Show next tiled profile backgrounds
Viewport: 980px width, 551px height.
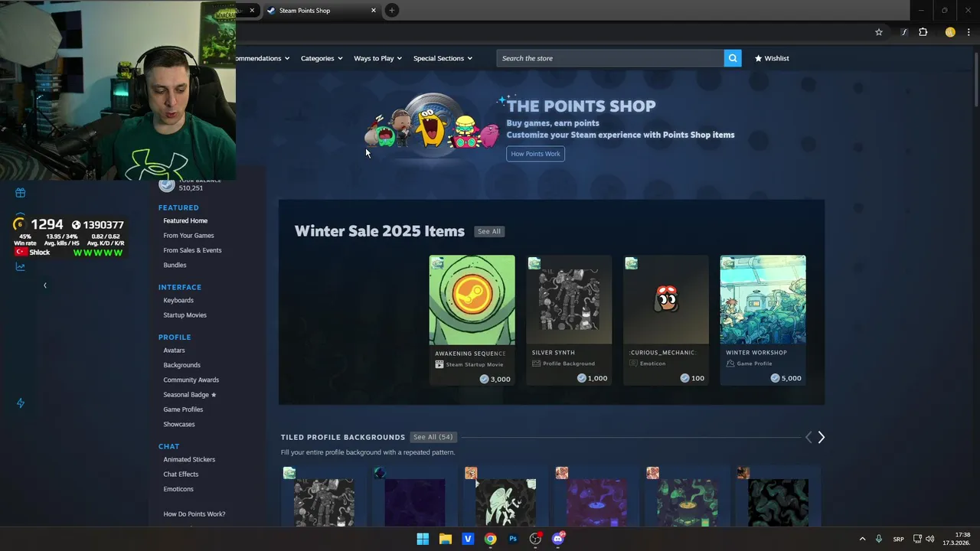[x=822, y=437]
